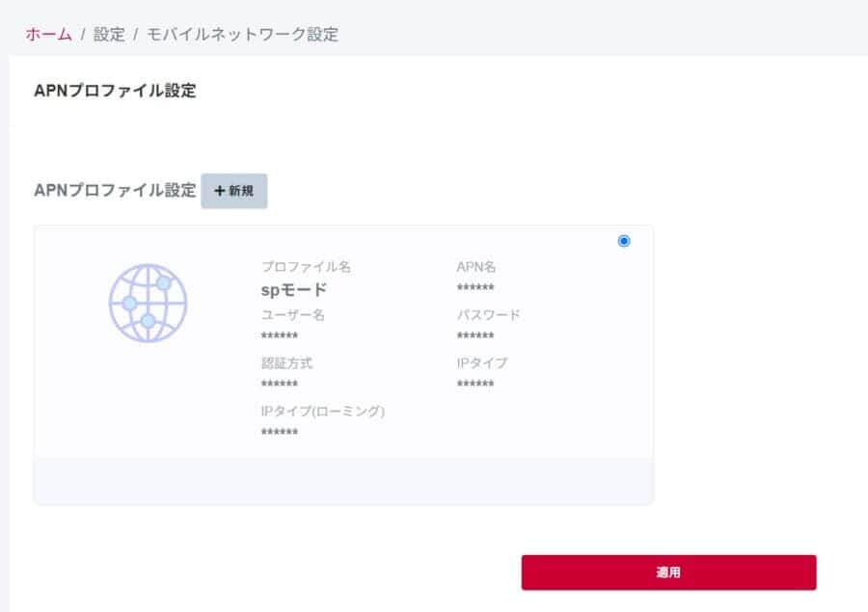868x612 pixels.
Task: Click the APN名 field label
Action: click(x=475, y=267)
